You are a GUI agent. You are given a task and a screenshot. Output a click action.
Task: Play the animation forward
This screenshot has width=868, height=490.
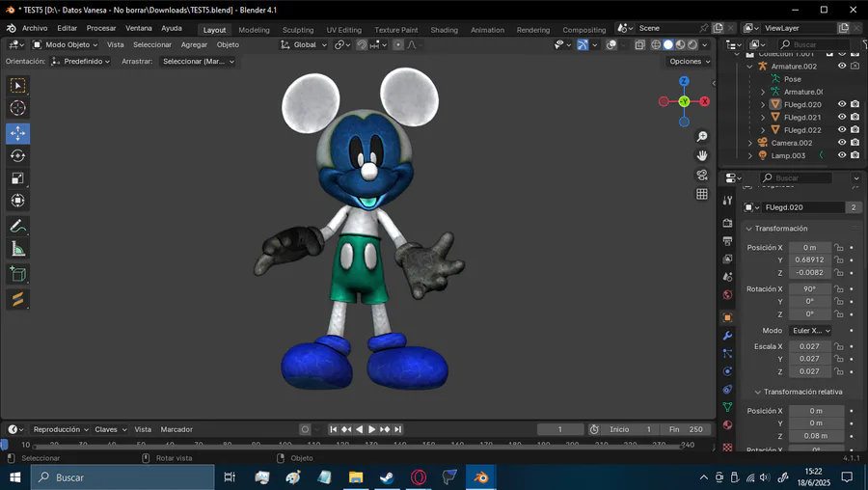(x=372, y=429)
